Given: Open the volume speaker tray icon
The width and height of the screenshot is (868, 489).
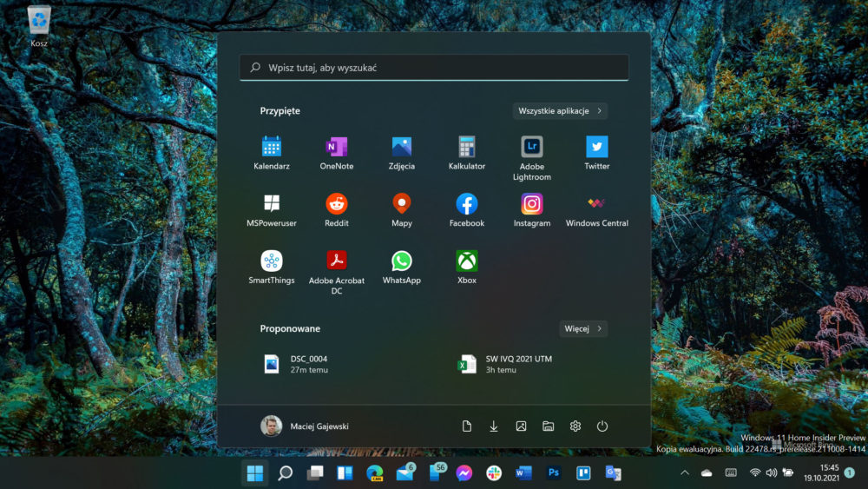Looking at the screenshot, I should point(771,473).
